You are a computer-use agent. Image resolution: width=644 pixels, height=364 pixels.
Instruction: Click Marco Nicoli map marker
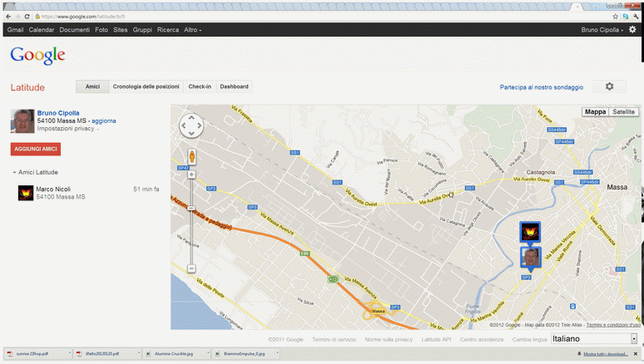(530, 233)
